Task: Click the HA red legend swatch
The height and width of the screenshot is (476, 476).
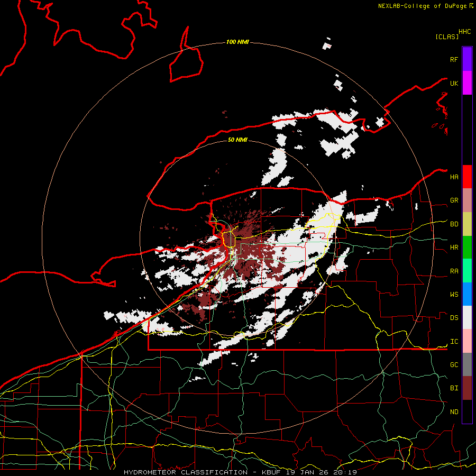Action: [467, 177]
